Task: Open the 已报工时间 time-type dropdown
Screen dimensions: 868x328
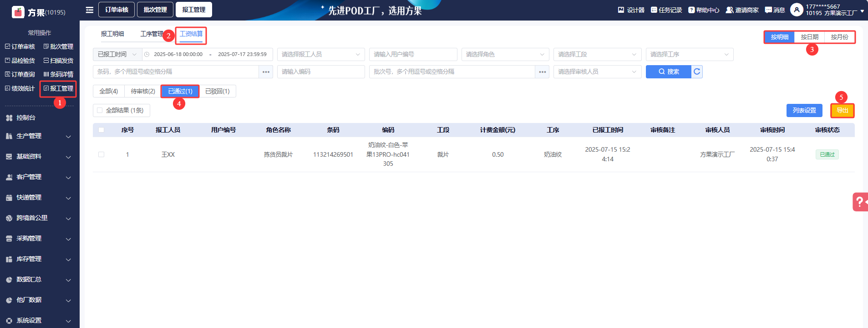Action: (117, 54)
